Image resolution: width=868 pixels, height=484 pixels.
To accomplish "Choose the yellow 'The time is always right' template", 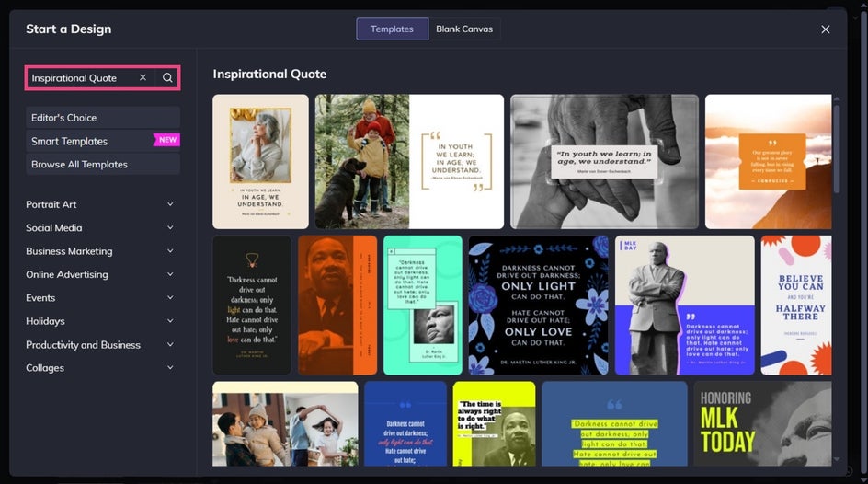I will pos(495,423).
